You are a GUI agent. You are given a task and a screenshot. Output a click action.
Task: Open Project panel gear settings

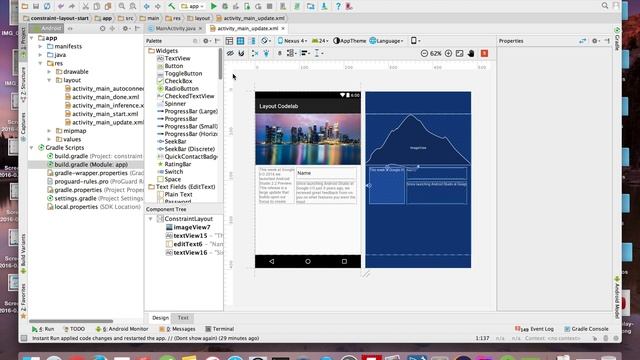[126, 29]
